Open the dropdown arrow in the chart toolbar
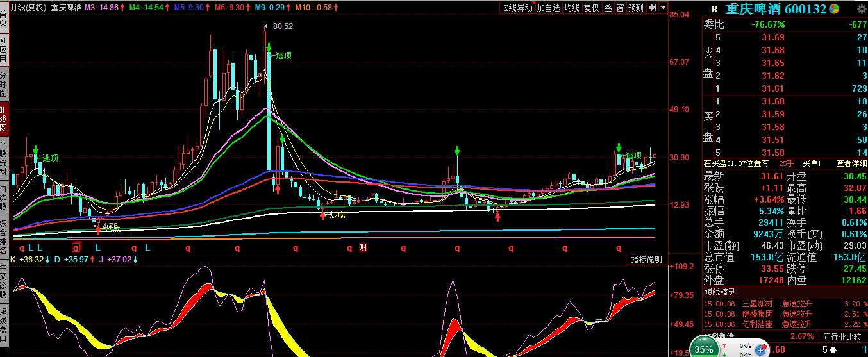 pos(662,8)
